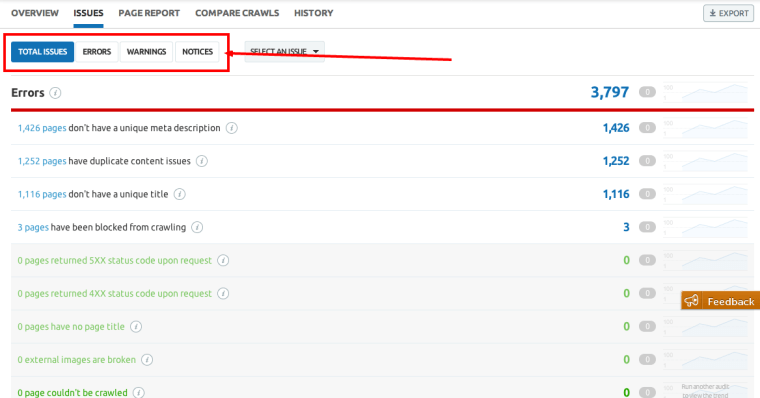The width and height of the screenshot is (760, 398).
Task: Click gray 0 badge in external images row
Action: pyautogui.click(x=647, y=360)
